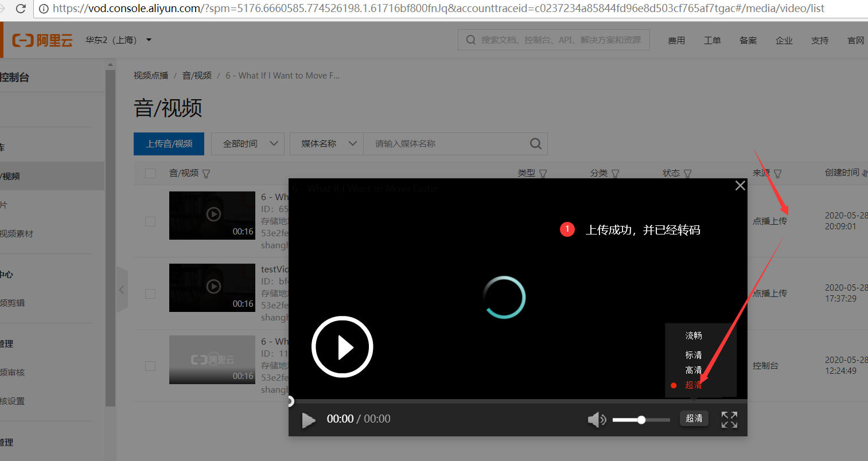This screenshot has width=868, height=461.
Task: Click the filter icon next to 分类 header
Action: 616,174
